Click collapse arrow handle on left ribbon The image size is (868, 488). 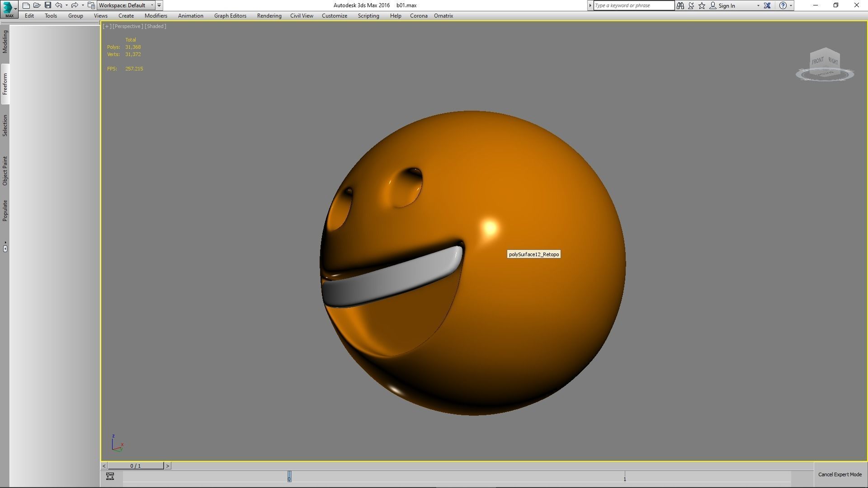[5, 249]
